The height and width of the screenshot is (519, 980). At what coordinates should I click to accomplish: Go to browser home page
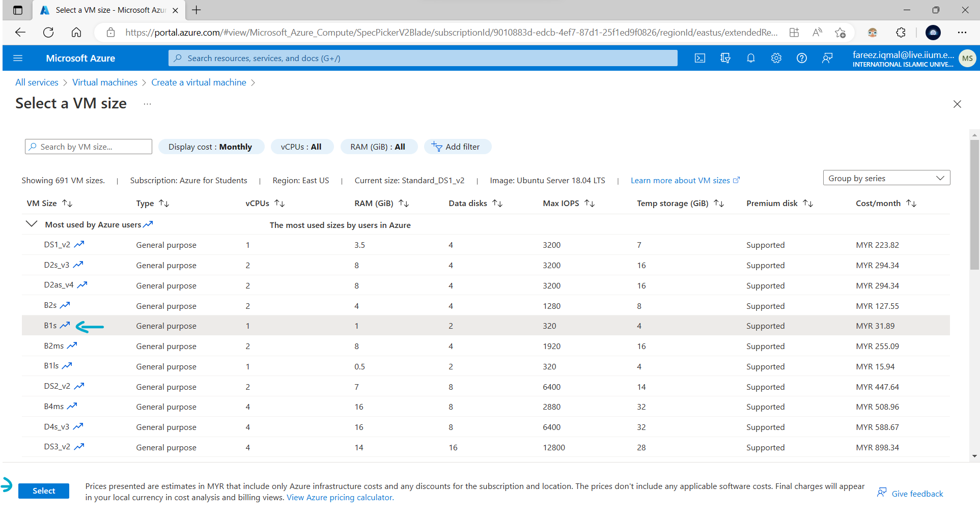76,33
